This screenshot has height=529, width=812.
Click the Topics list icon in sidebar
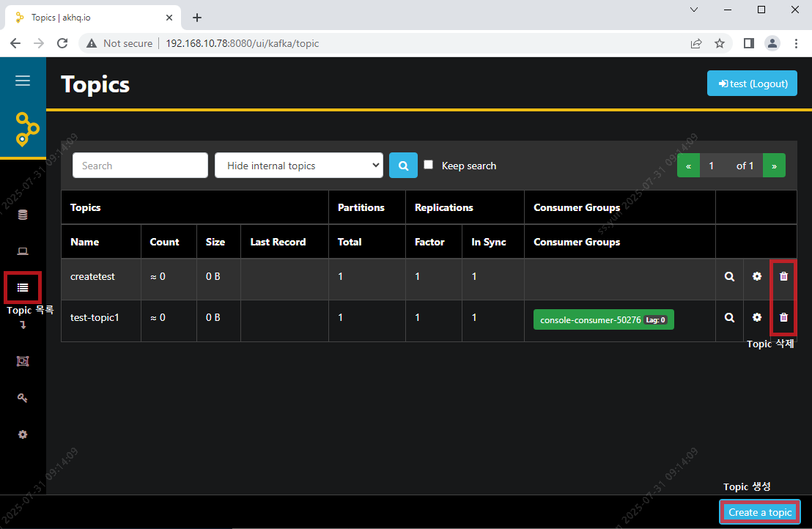pyautogui.click(x=23, y=287)
